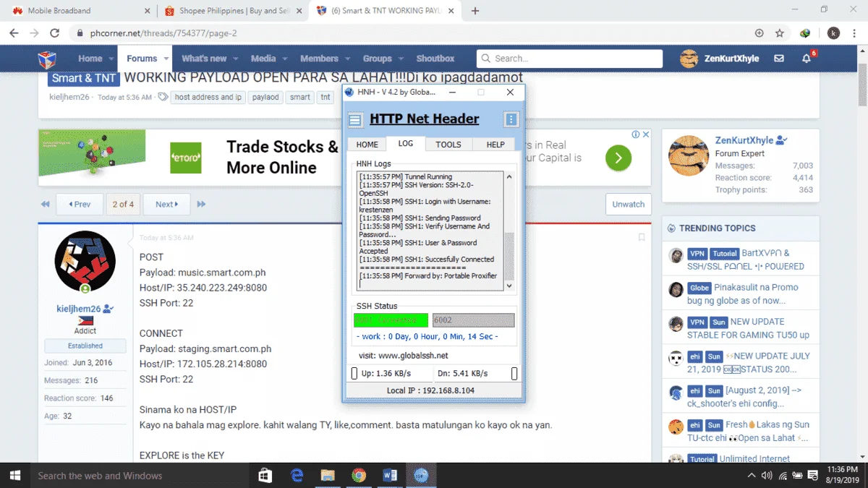The width and height of the screenshot is (868, 488).
Task: Go to Prev page
Action: 80,204
